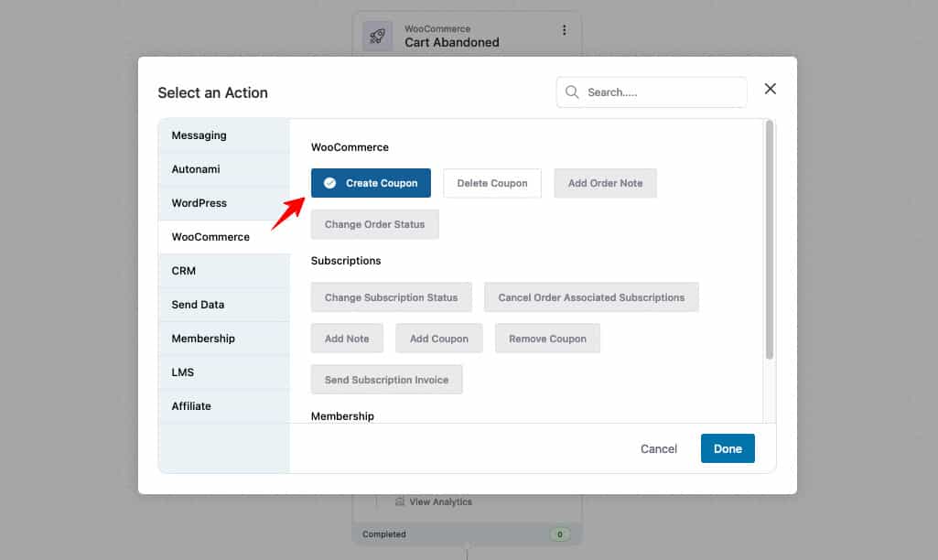This screenshot has height=560, width=938.
Task: Click the search magnifier icon
Action: (x=572, y=92)
